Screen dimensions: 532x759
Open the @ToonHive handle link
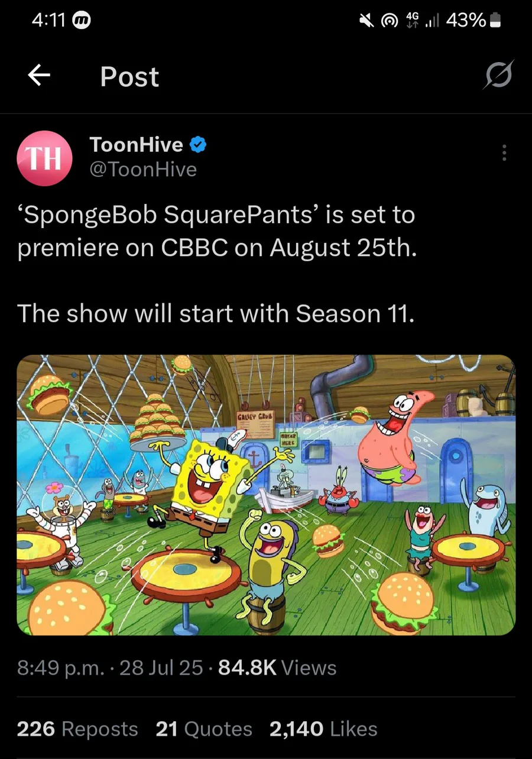[142, 170]
